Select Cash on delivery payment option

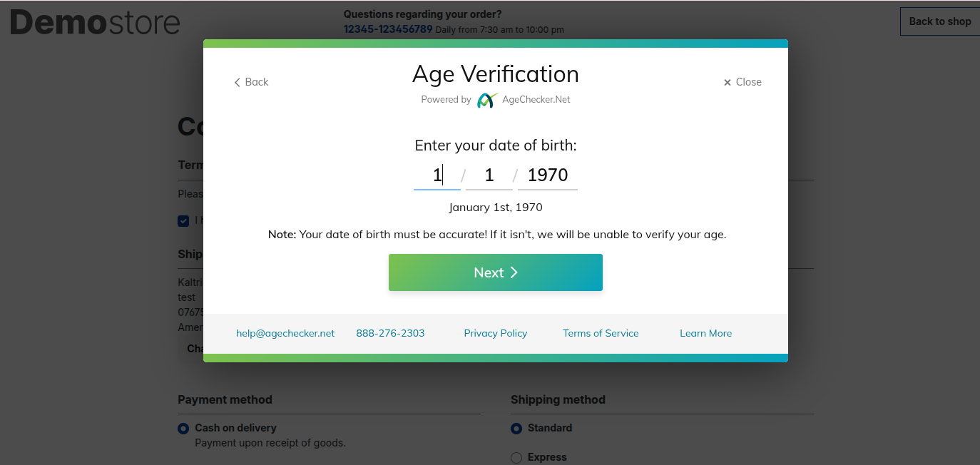coord(183,429)
